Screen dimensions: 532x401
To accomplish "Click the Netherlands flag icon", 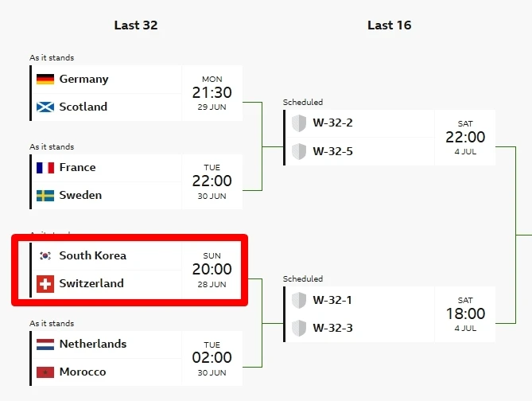I will click(x=45, y=345).
